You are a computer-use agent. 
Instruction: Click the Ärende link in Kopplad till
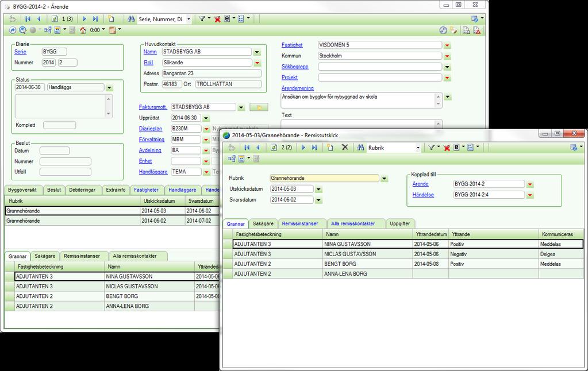(420, 184)
